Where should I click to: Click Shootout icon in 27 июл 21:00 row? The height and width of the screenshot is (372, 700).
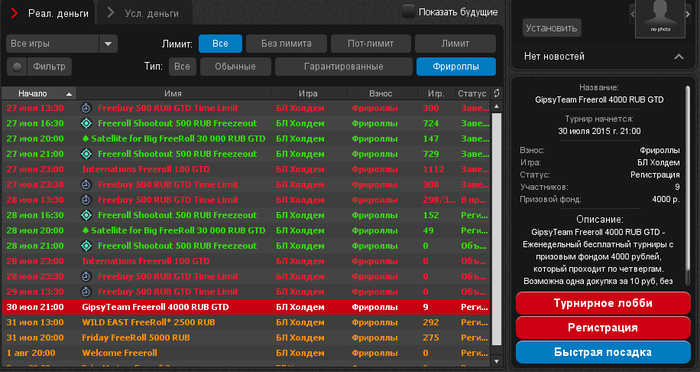pos(86,154)
